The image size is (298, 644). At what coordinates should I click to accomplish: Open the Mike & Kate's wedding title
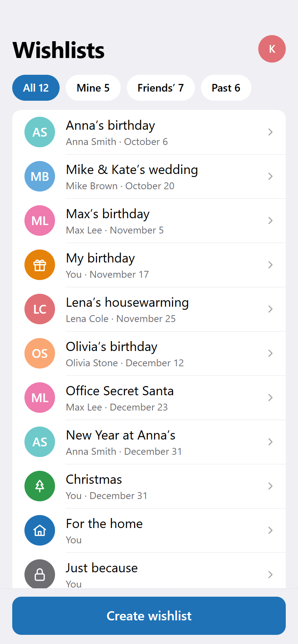(132, 170)
